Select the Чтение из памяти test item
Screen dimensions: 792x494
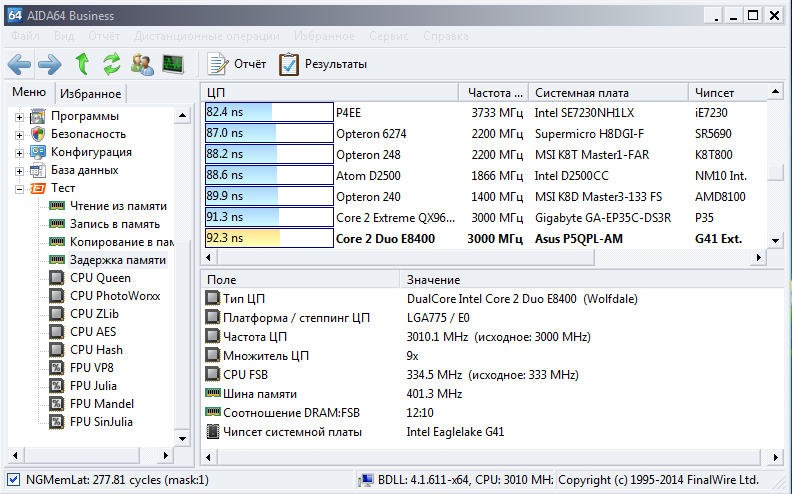click(117, 206)
